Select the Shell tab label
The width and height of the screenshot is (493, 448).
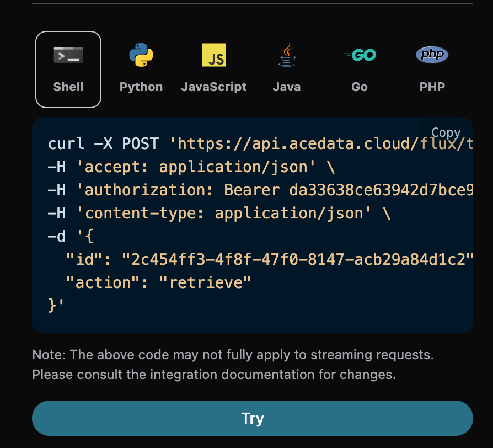pos(68,87)
